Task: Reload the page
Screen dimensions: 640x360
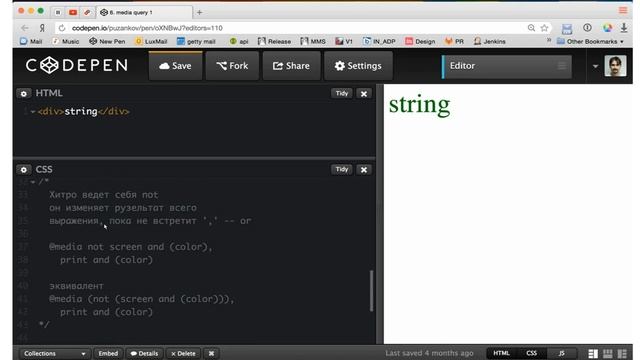Action: click(x=62, y=28)
